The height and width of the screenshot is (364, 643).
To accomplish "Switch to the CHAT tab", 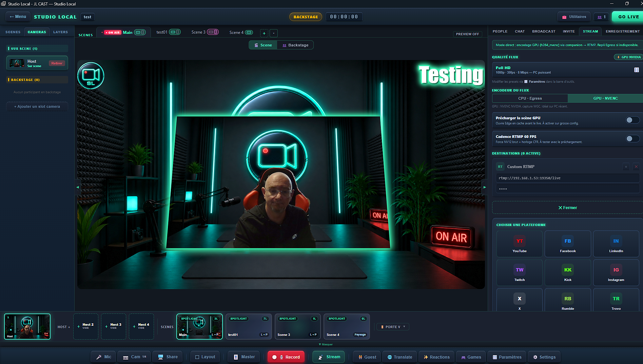I will [520, 32].
